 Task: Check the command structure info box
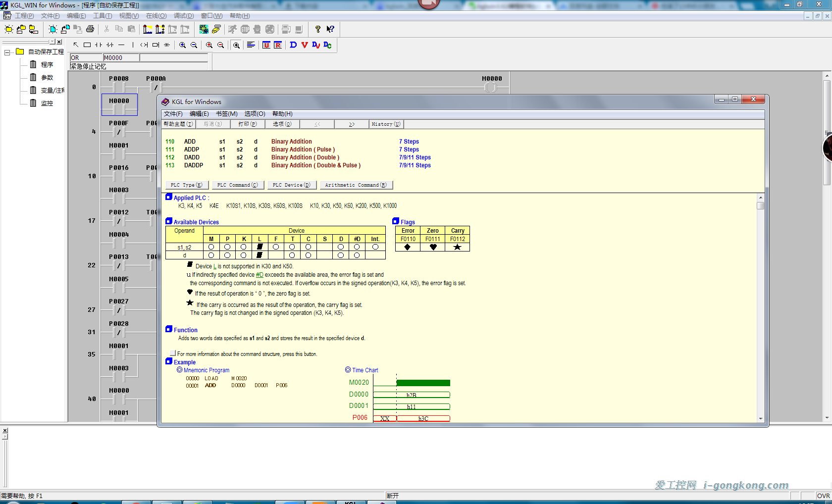(173, 353)
